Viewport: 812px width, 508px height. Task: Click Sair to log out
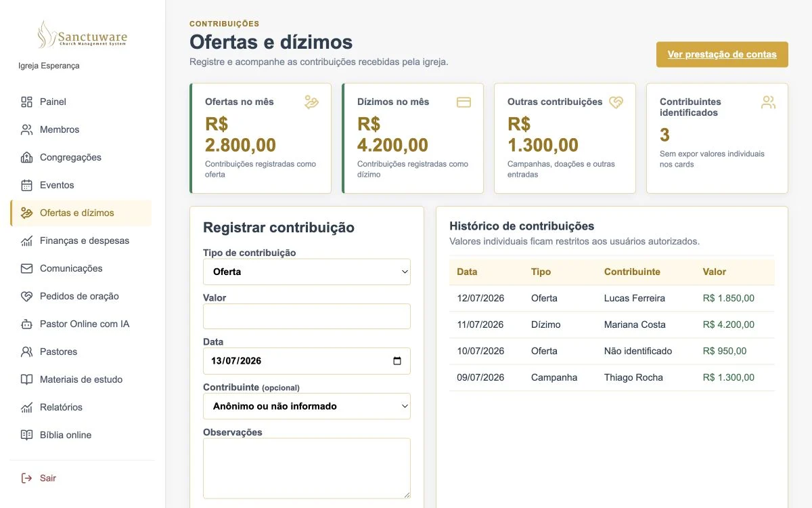(x=81, y=478)
